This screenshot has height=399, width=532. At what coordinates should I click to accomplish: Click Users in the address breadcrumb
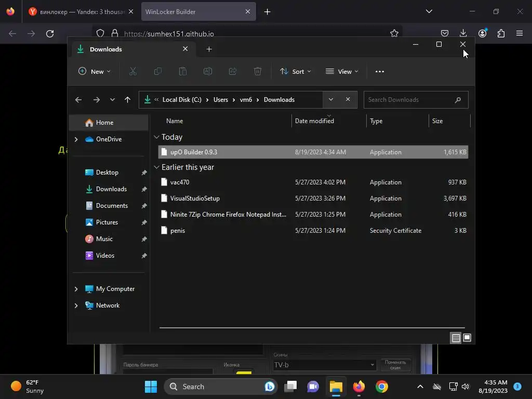click(x=220, y=100)
